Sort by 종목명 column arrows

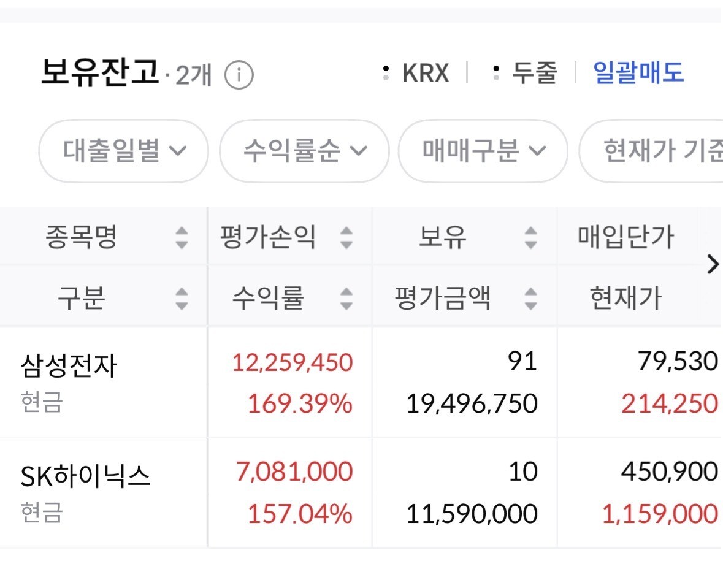182,237
